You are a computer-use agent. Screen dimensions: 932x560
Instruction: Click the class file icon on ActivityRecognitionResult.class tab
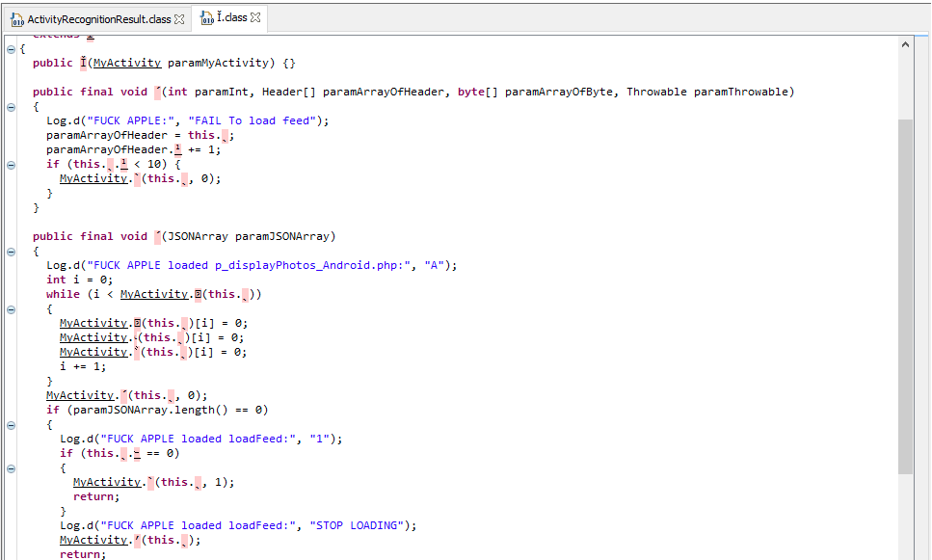[17, 19]
